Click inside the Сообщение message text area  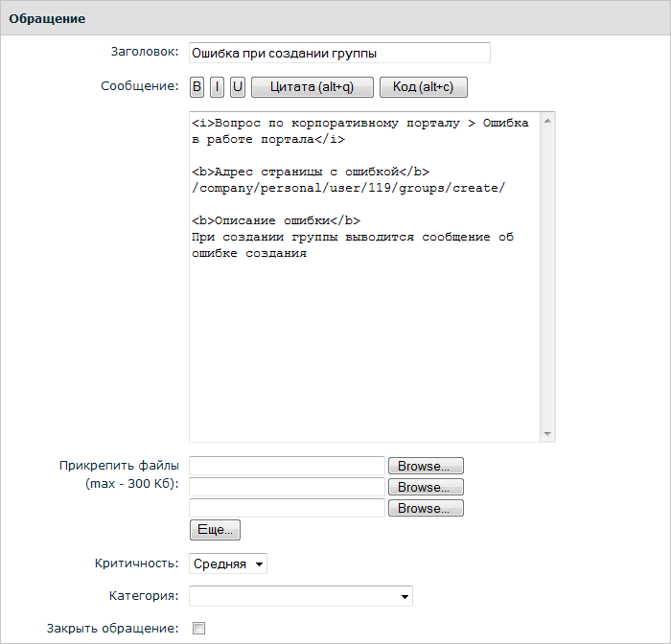tap(364, 335)
